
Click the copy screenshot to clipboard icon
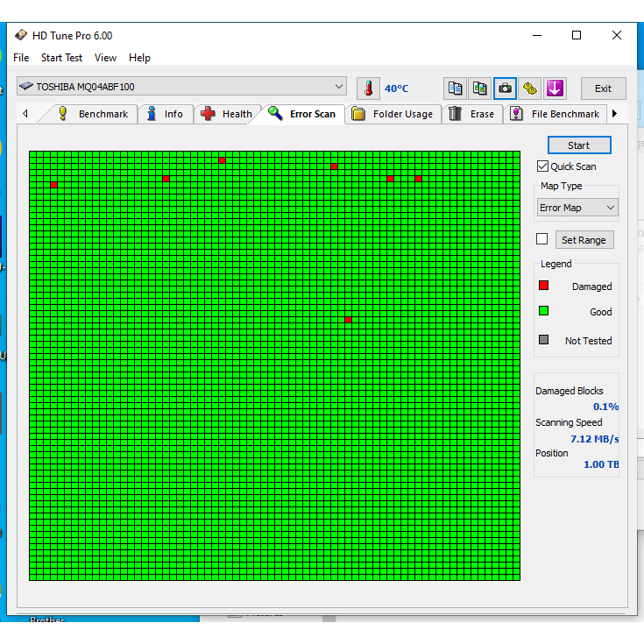tap(479, 88)
